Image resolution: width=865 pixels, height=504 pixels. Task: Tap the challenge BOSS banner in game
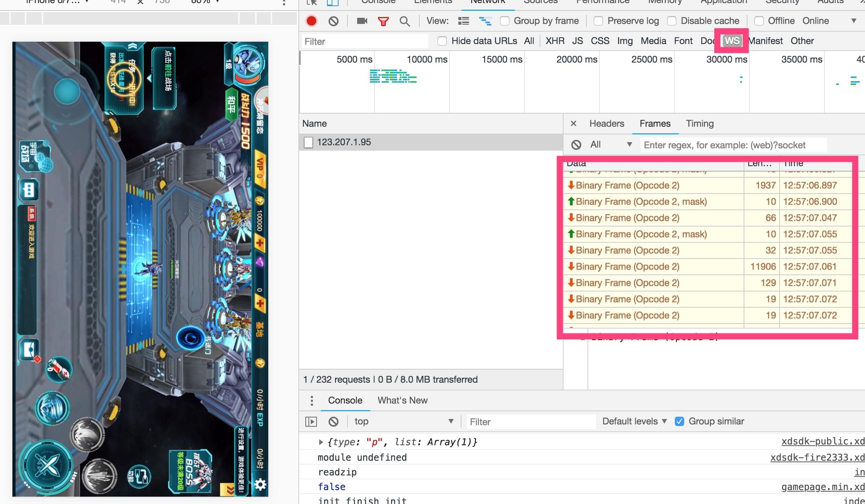(191, 472)
